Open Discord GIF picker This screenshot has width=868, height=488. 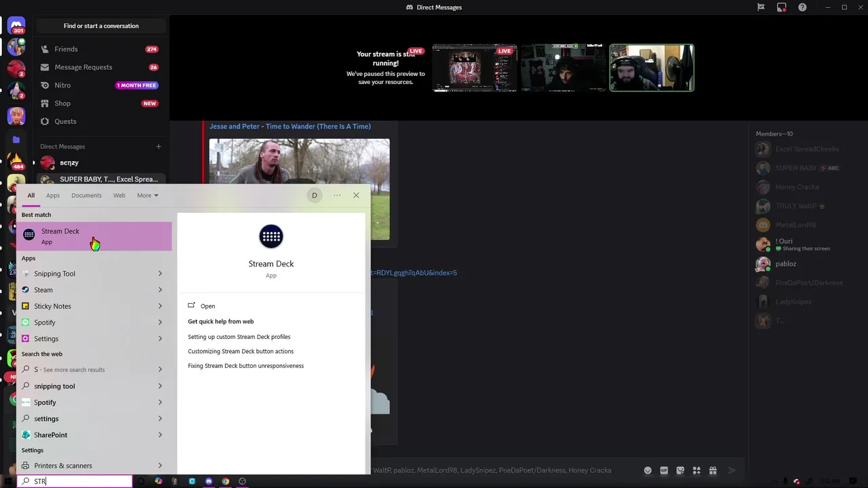coord(664,470)
